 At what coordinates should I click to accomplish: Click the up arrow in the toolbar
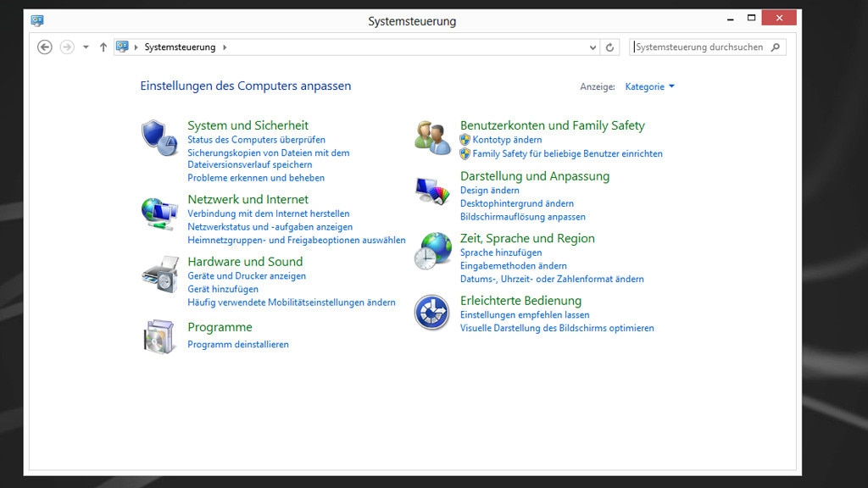click(102, 47)
